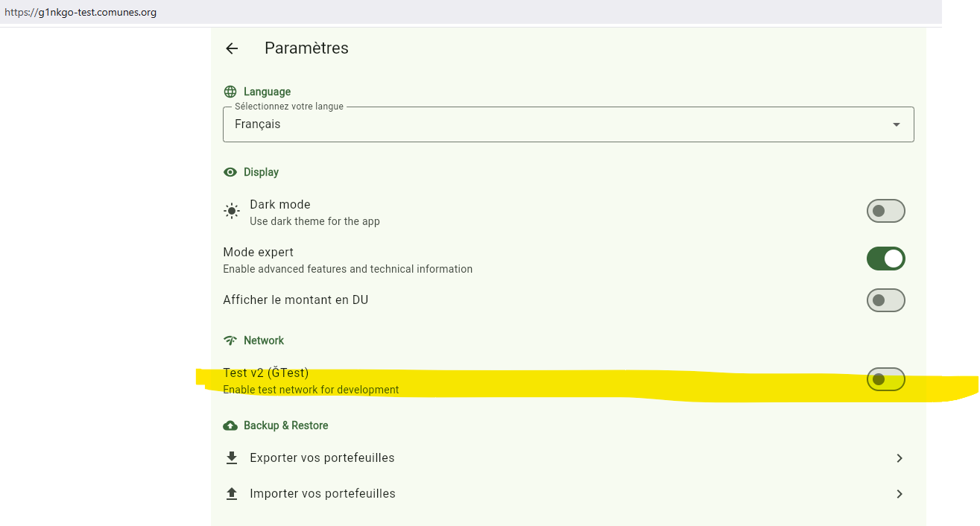Turn off the Mode expert switch
The width and height of the screenshot is (980, 526).
[885, 259]
